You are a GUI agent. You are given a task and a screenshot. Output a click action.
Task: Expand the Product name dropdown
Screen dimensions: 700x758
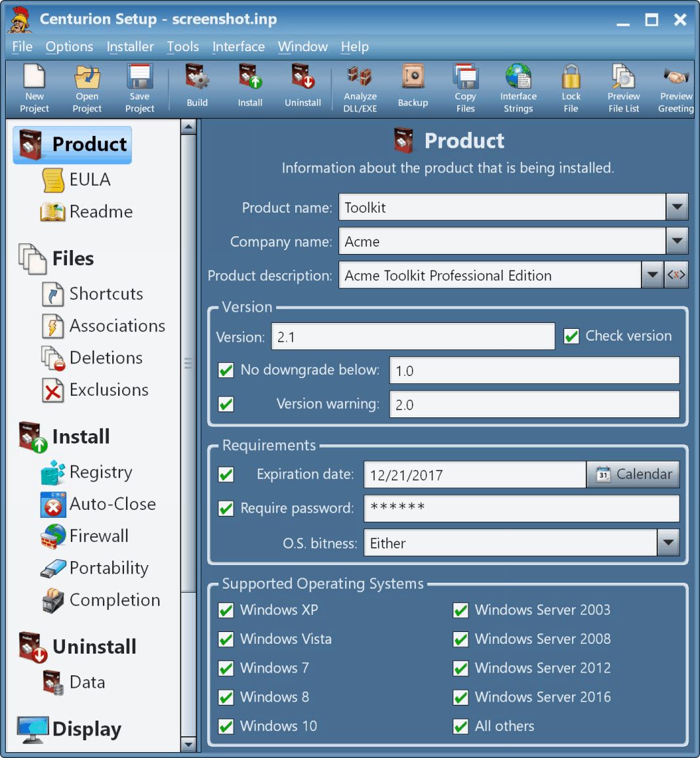point(677,207)
